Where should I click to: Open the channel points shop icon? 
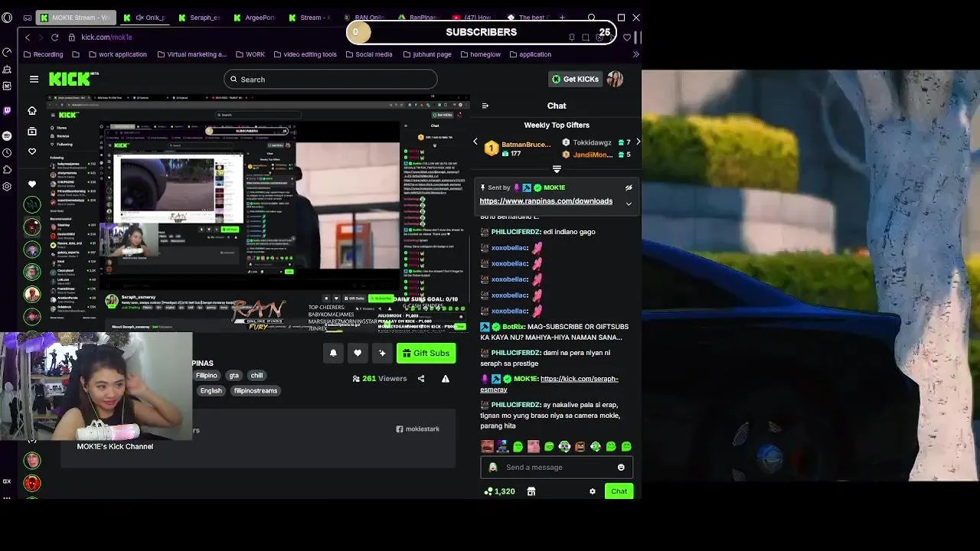pos(531,491)
